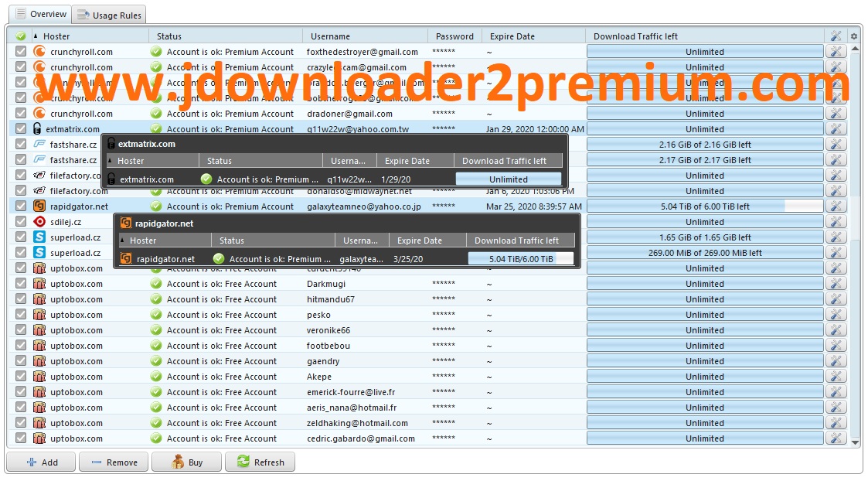The height and width of the screenshot is (481, 868).
Task: Click the green status check in the galaxyteamneo row
Action: (156, 206)
